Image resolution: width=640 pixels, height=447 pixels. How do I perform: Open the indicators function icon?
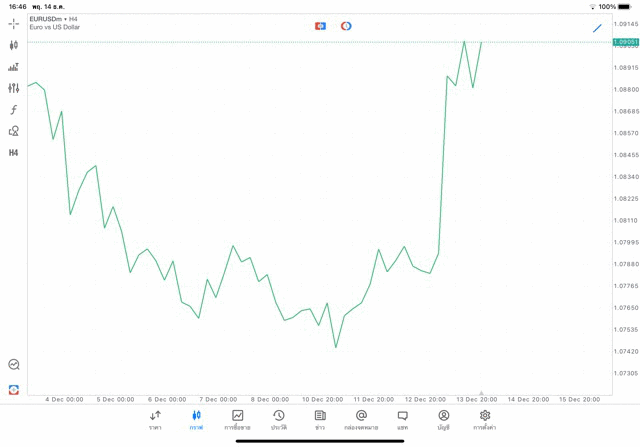[14, 110]
